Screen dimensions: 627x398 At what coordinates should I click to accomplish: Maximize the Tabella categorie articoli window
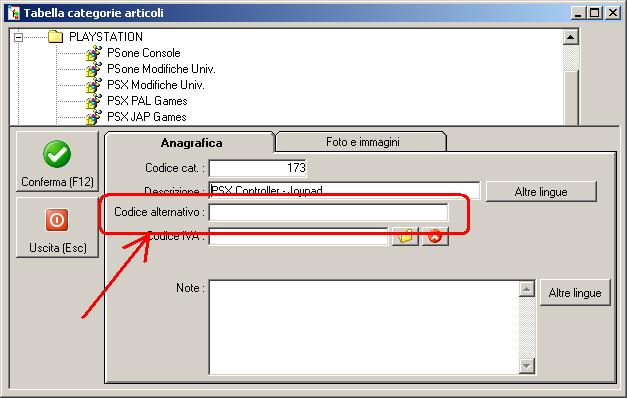pos(595,13)
